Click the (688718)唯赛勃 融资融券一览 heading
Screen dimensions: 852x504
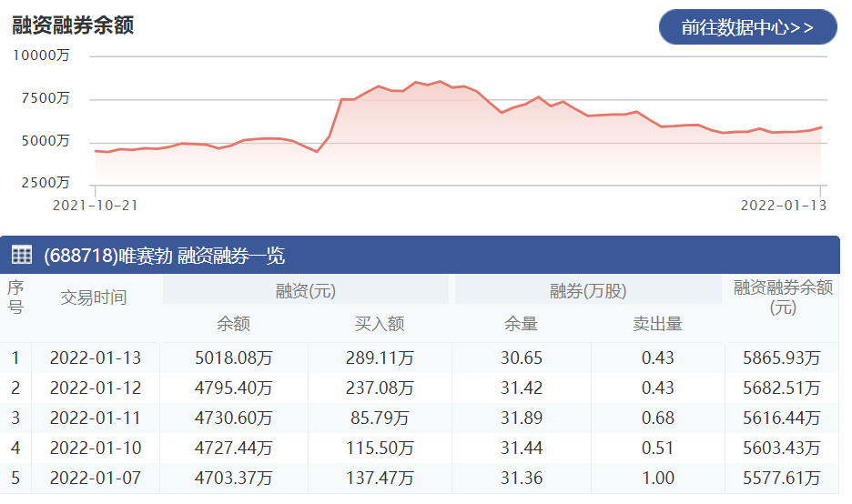[164, 256]
